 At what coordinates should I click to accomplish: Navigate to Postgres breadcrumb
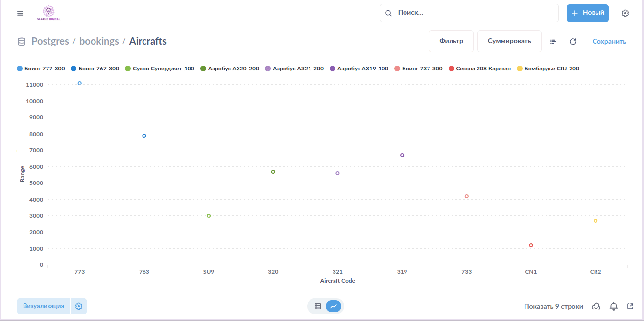click(x=50, y=41)
